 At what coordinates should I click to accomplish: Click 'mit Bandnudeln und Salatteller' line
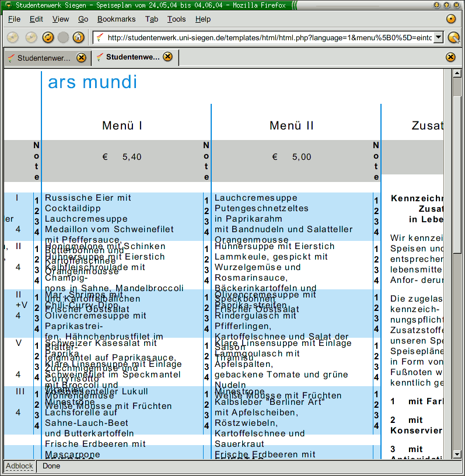[284, 229]
